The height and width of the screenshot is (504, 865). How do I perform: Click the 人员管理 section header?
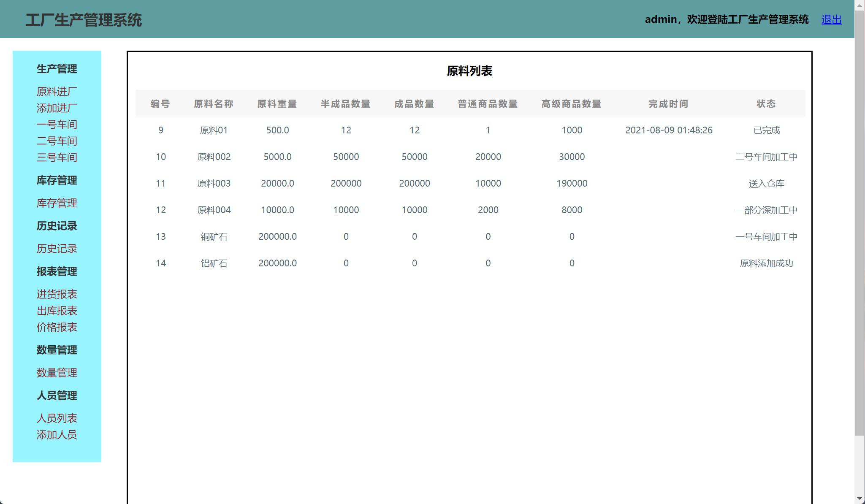tap(57, 396)
